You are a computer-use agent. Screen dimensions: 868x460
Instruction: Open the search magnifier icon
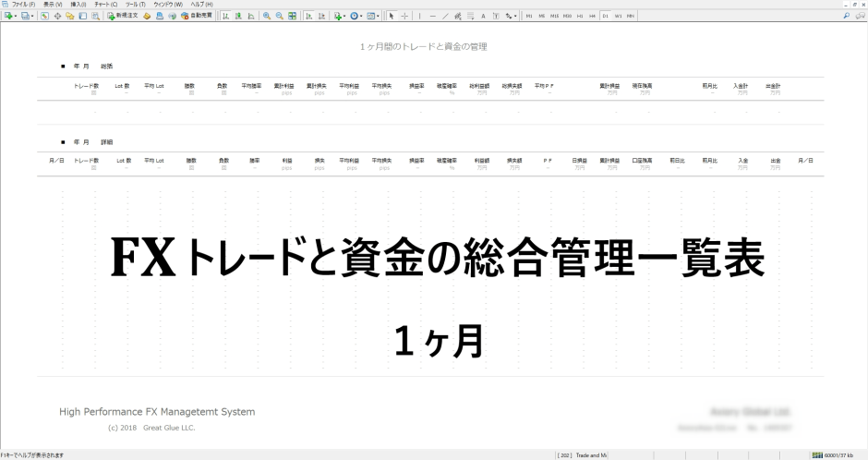point(847,16)
